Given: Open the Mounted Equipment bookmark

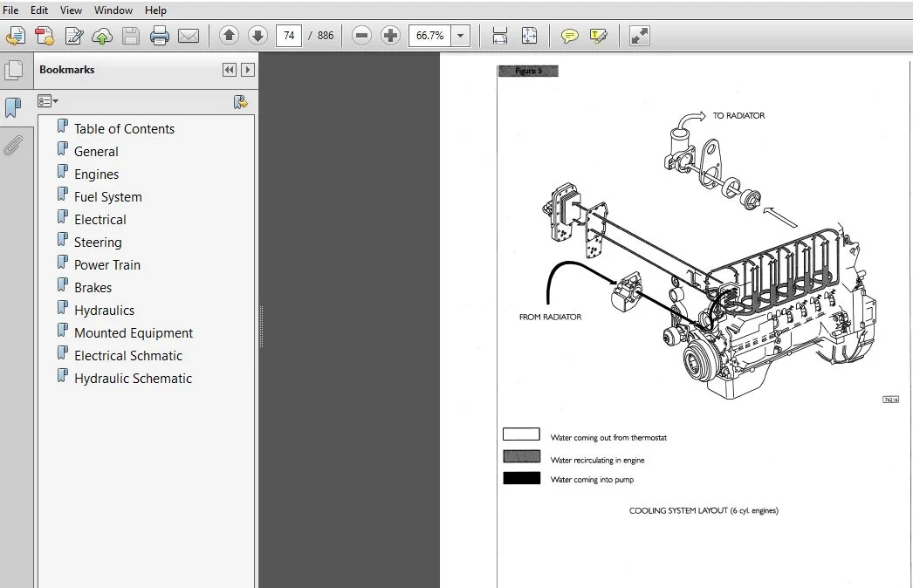Looking at the screenshot, I should [134, 333].
